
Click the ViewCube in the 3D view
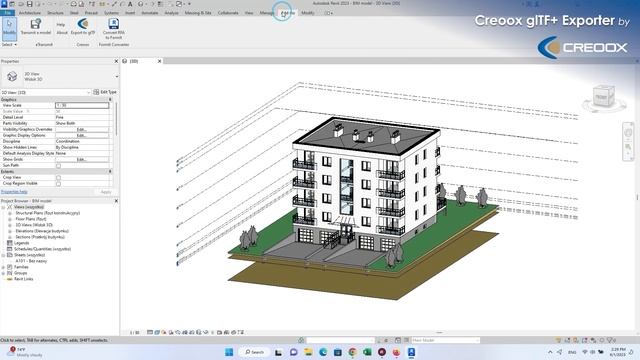click(x=604, y=97)
